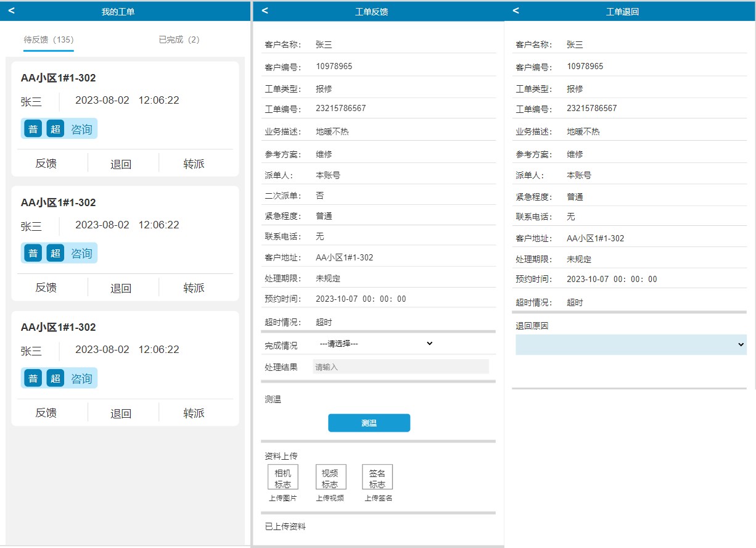Viewport: 756px width, 548px height.
Task: Click the 普 badge on the third work order
Action: [x=33, y=378]
